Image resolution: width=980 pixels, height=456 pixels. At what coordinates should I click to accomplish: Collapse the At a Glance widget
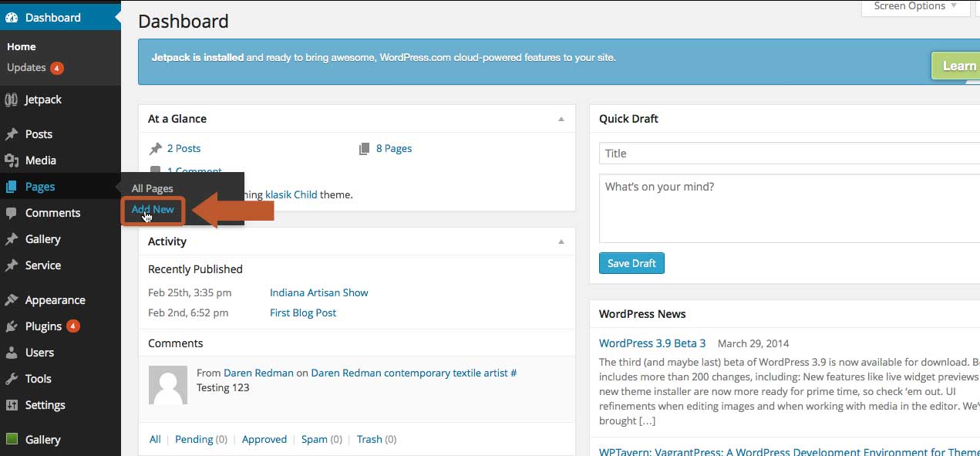(561, 119)
